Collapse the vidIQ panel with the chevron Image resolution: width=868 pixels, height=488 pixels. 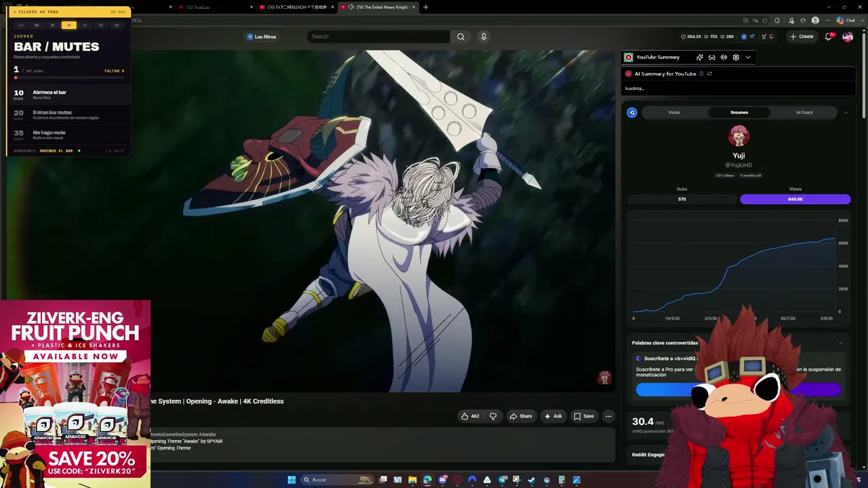[x=846, y=113]
